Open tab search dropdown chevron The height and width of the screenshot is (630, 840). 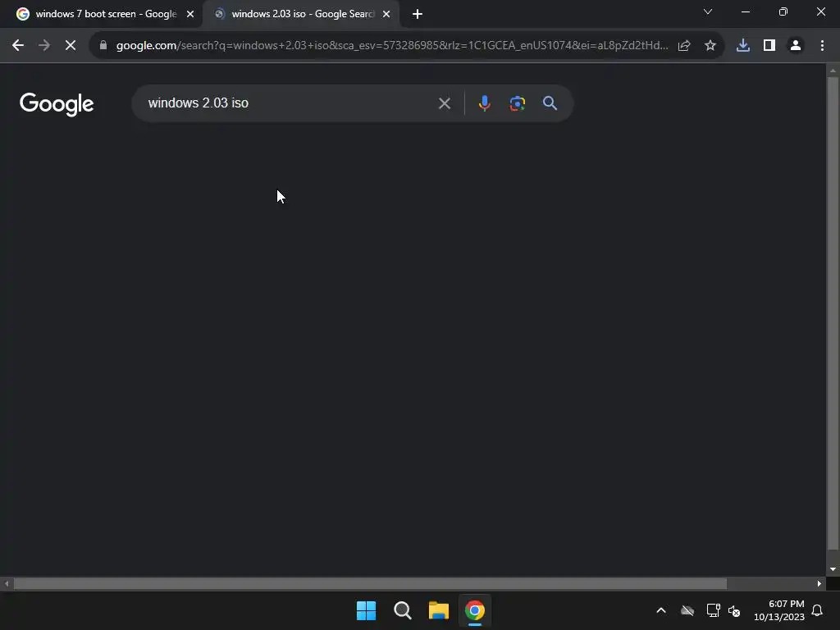pyautogui.click(x=708, y=11)
